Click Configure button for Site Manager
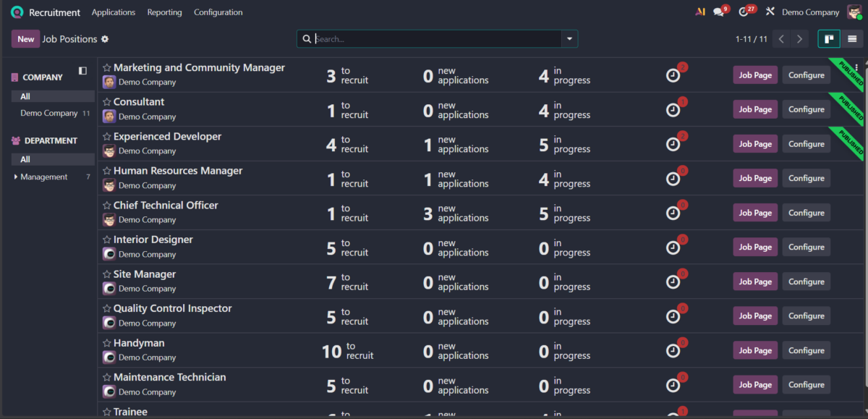The height and width of the screenshot is (419, 868). (x=806, y=282)
